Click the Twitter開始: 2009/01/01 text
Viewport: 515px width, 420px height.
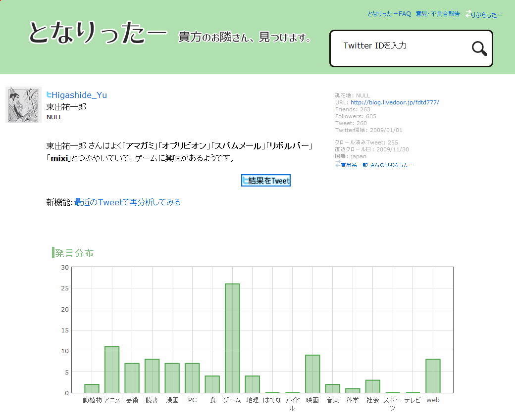[x=369, y=130]
